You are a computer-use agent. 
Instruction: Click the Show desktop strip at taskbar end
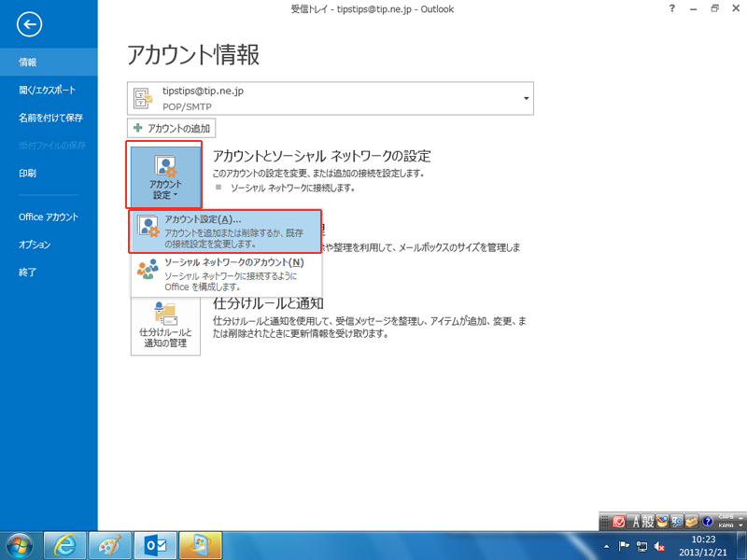[742, 546]
